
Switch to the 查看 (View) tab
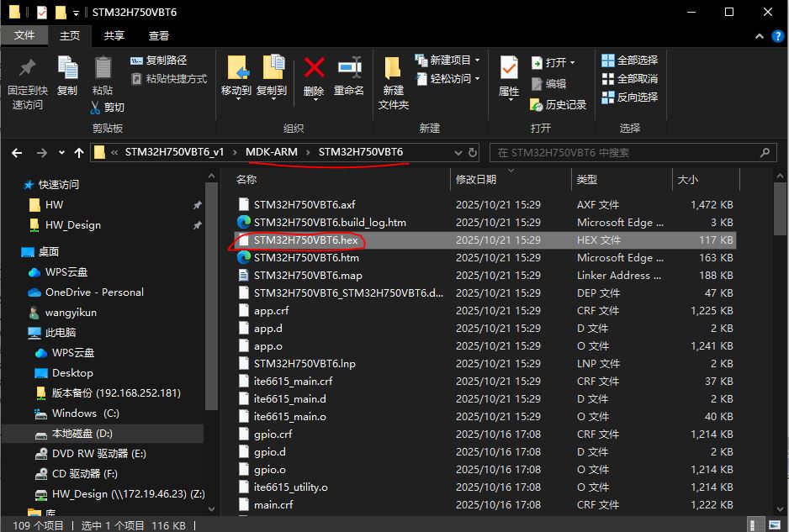pyautogui.click(x=159, y=35)
